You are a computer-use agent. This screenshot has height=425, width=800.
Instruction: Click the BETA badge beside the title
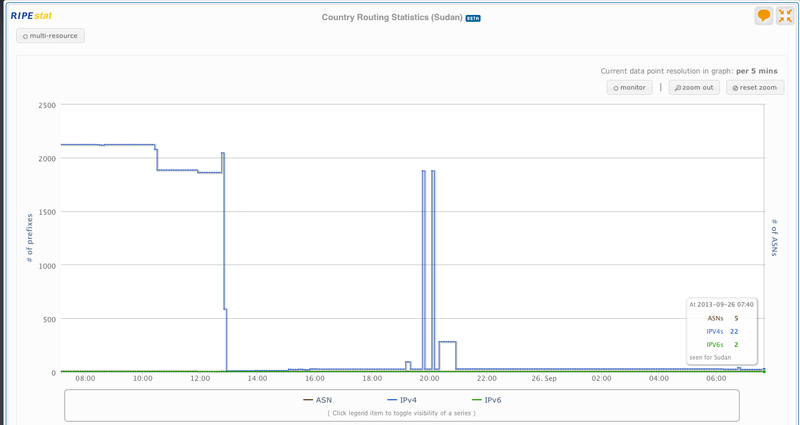click(473, 18)
